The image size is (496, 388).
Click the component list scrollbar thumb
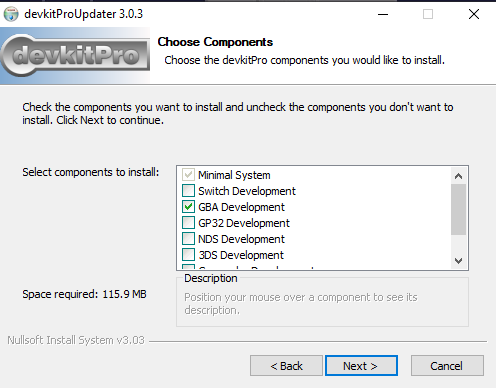point(459,209)
